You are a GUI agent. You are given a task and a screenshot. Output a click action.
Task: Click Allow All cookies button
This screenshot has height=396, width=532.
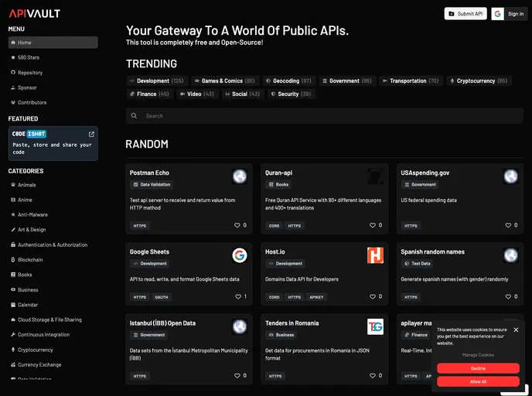[478, 381]
